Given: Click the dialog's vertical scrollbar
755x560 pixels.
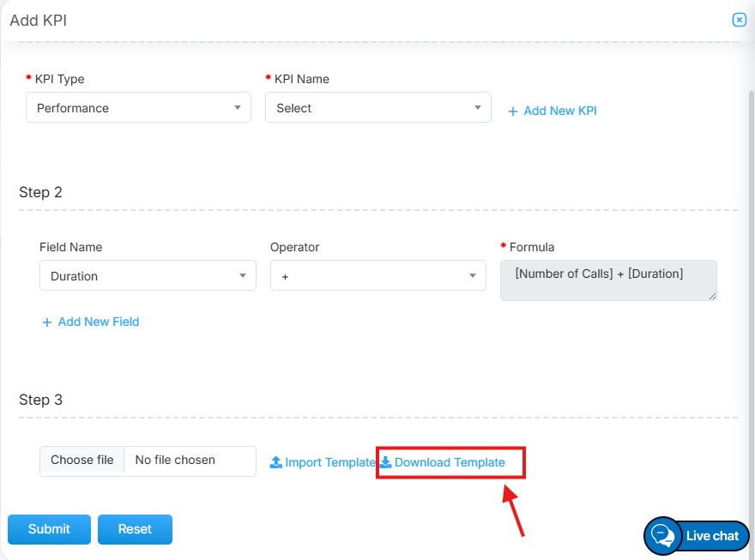Looking at the screenshot, I should pos(749,257).
